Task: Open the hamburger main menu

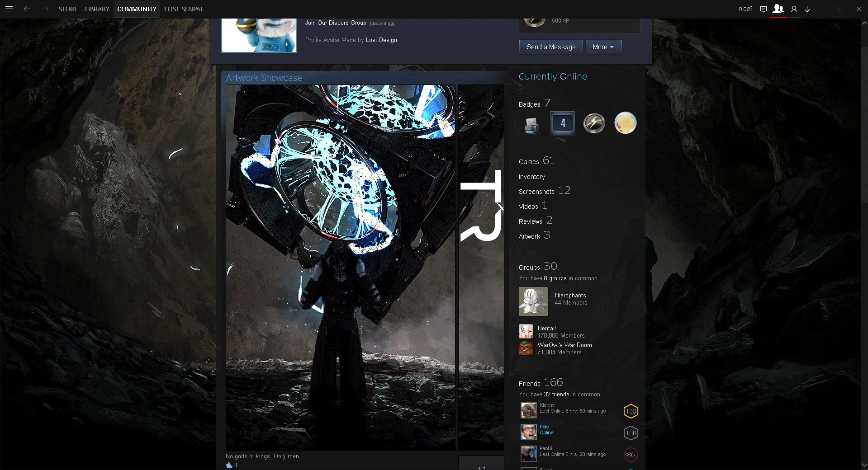Action: 9,9
